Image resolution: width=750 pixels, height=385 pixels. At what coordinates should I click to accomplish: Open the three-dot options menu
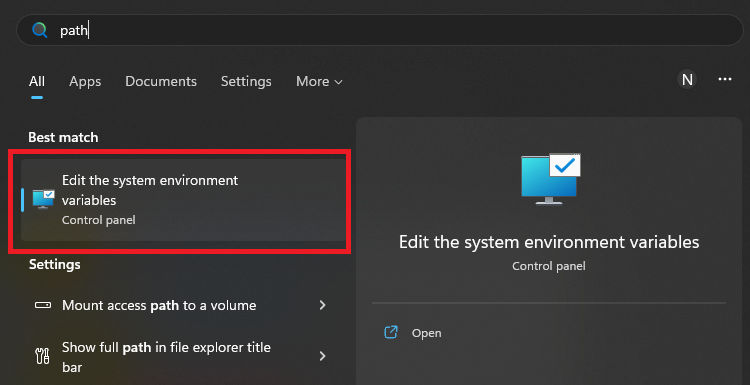pos(725,79)
